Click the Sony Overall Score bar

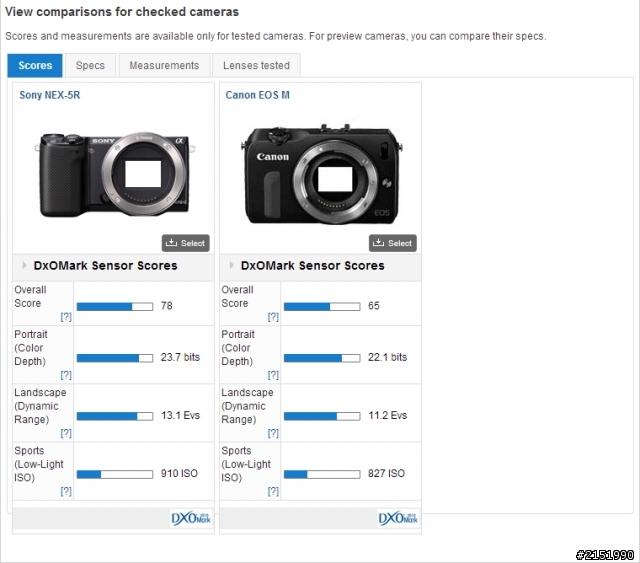click(x=115, y=307)
